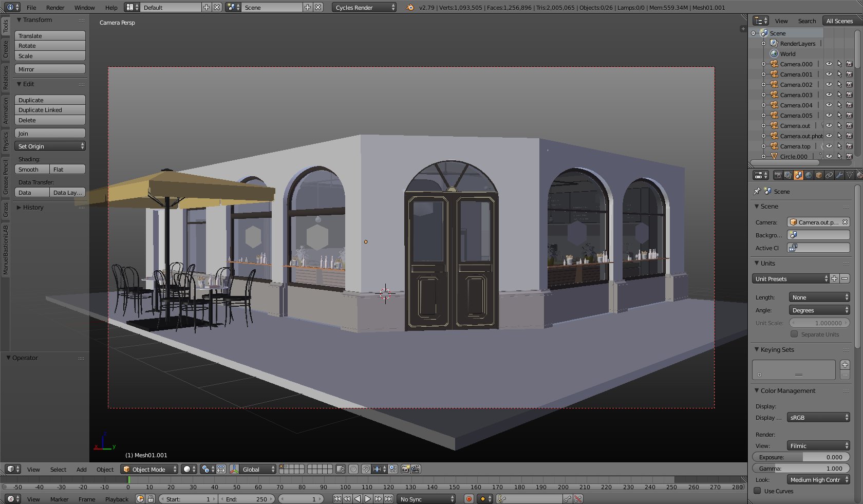Open the File menu
This screenshot has height=504, width=863.
[x=31, y=8]
